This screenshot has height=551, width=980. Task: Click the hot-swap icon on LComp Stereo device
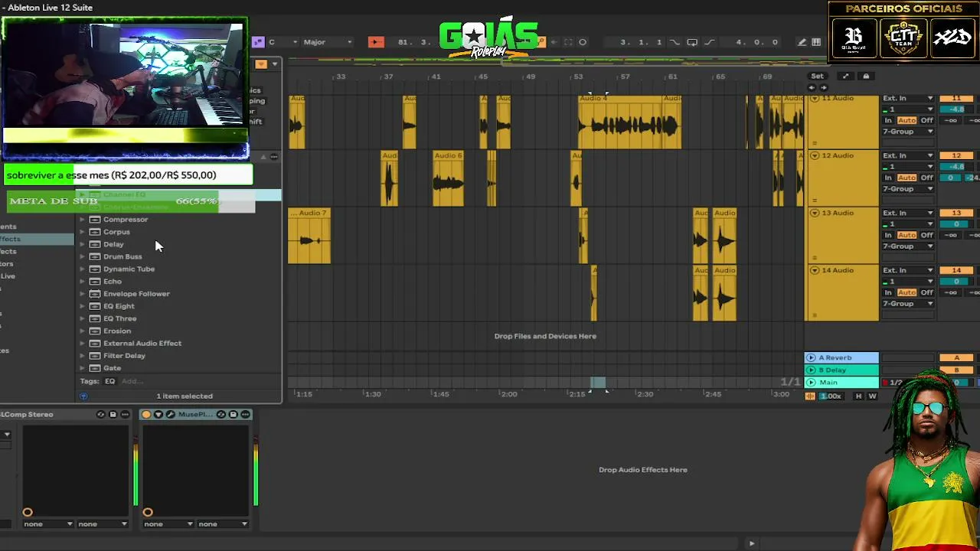click(101, 415)
